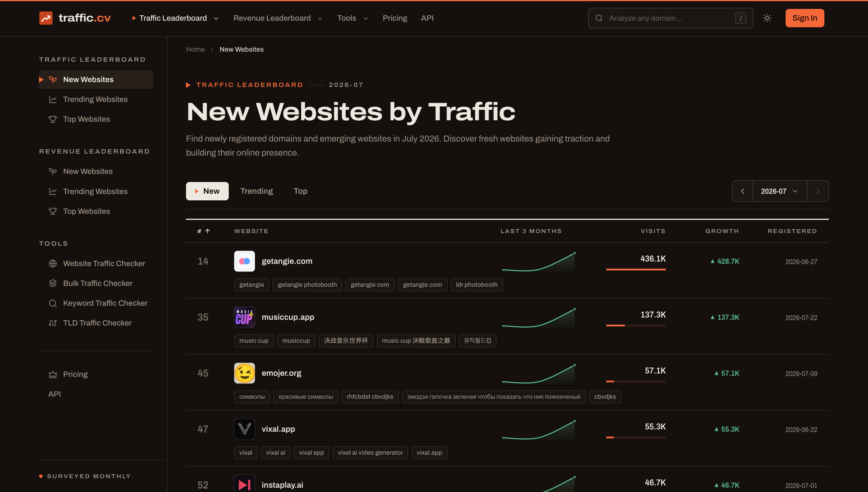Click Traffic Leaderboard Trending Websites chart icon
868x492 pixels.
[53, 99]
